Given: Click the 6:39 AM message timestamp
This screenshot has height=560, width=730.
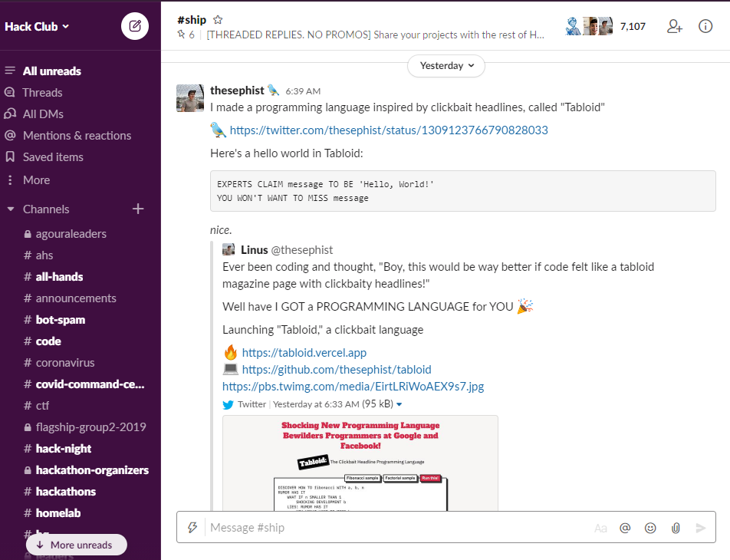Looking at the screenshot, I should 303,91.
